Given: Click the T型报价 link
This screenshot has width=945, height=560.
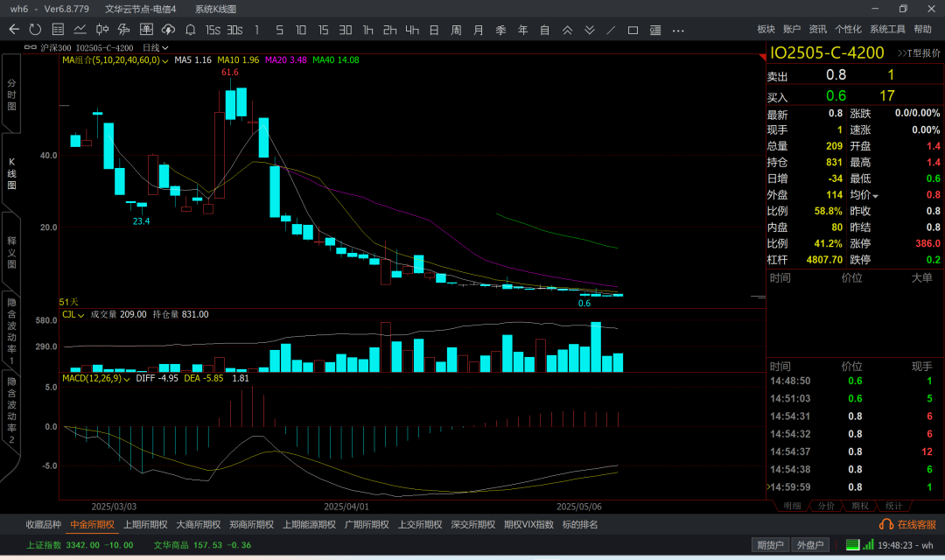Looking at the screenshot, I should pyautogui.click(x=919, y=53).
